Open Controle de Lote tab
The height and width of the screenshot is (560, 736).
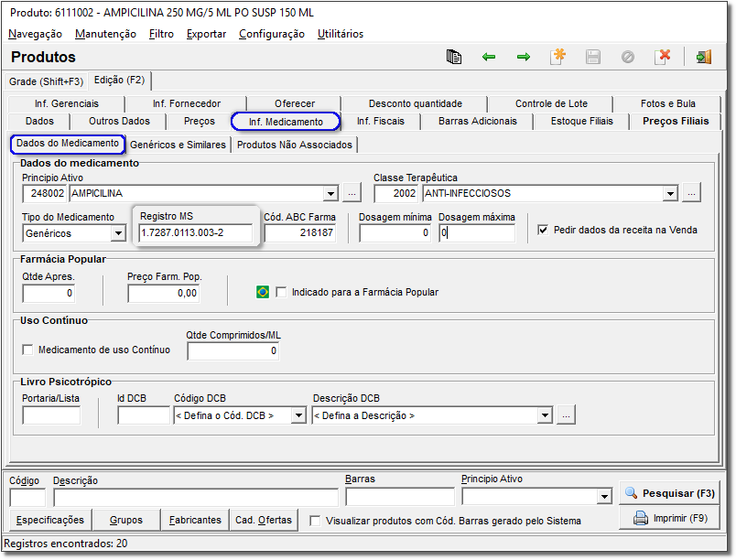[551, 103]
